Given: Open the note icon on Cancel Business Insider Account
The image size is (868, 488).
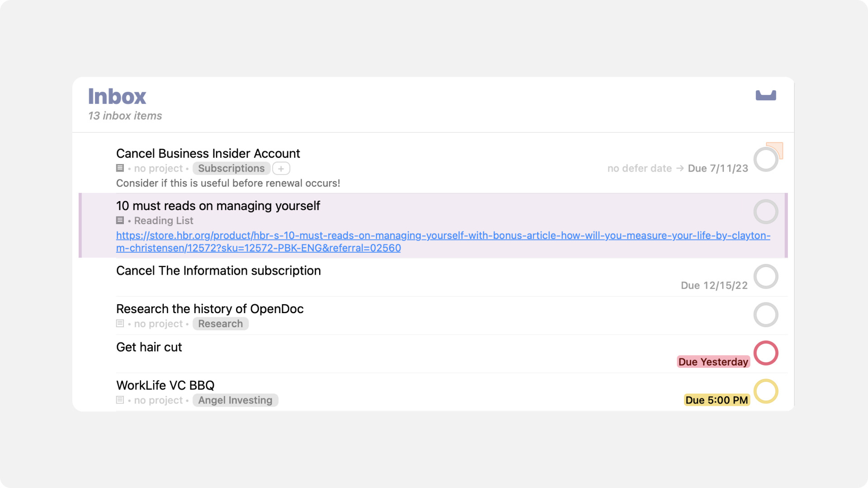Looking at the screenshot, I should (x=120, y=168).
